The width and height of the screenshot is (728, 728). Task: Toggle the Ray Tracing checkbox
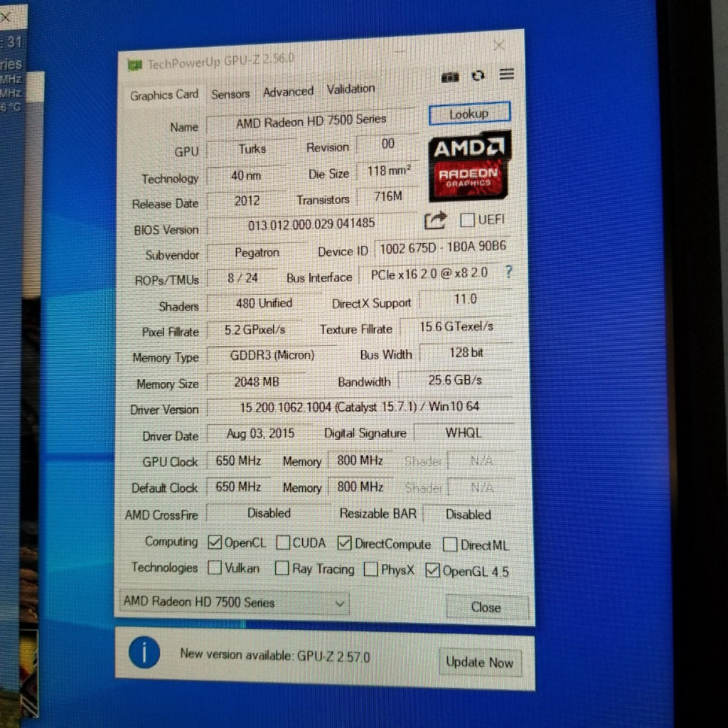pyautogui.click(x=282, y=568)
